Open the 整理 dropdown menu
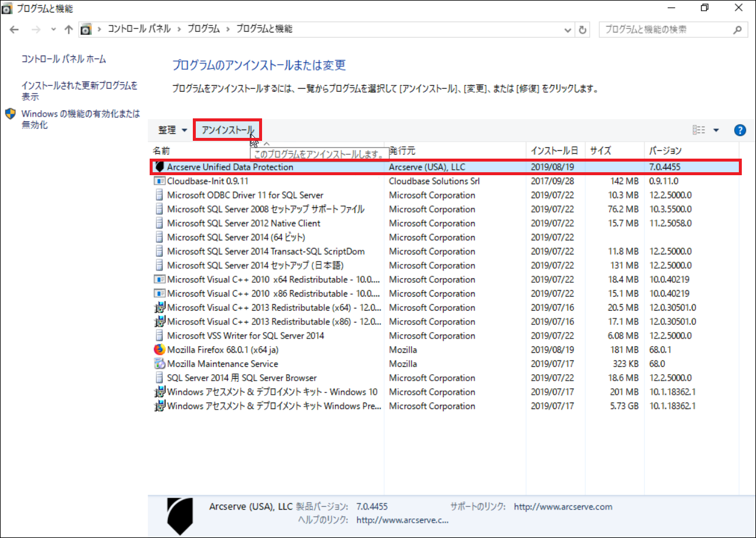756x538 pixels. 173,130
